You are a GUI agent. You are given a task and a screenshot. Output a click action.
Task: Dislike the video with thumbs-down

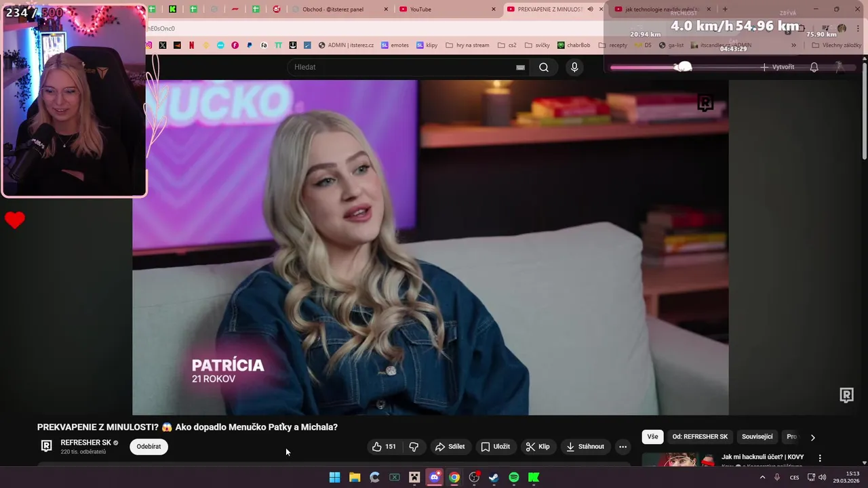pyautogui.click(x=414, y=447)
